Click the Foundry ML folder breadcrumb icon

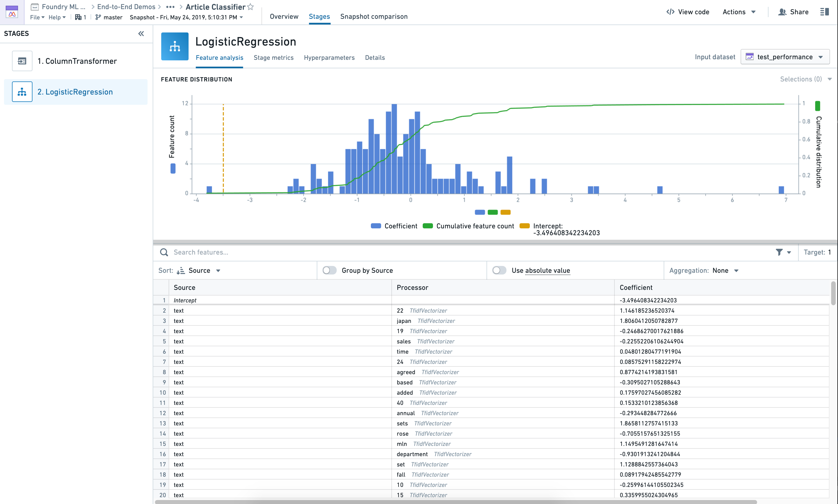coord(35,7)
